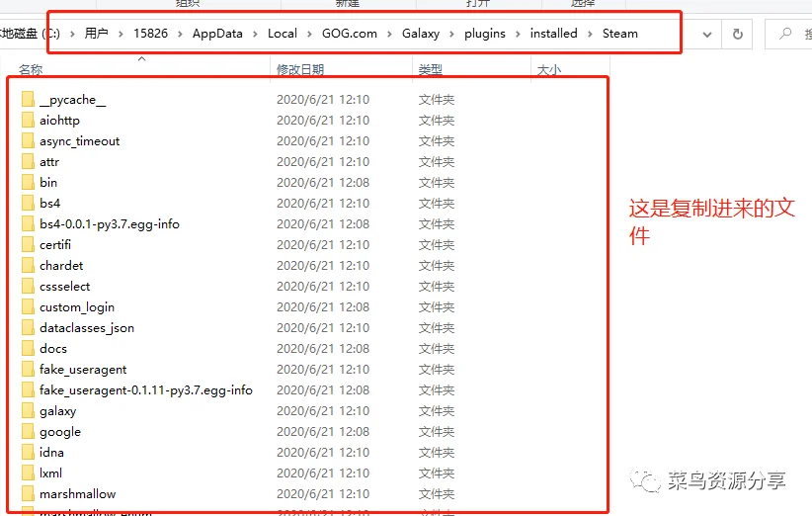Select the folder name certifi

[55, 244]
